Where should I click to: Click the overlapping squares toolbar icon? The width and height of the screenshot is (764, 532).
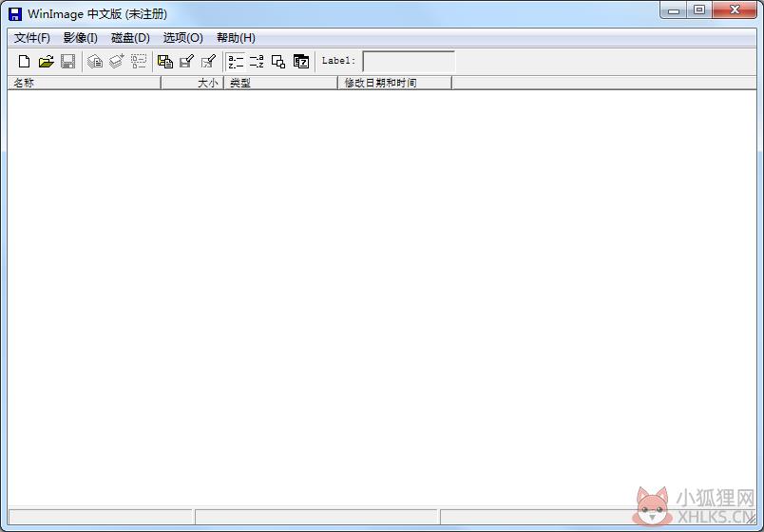click(x=278, y=62)
